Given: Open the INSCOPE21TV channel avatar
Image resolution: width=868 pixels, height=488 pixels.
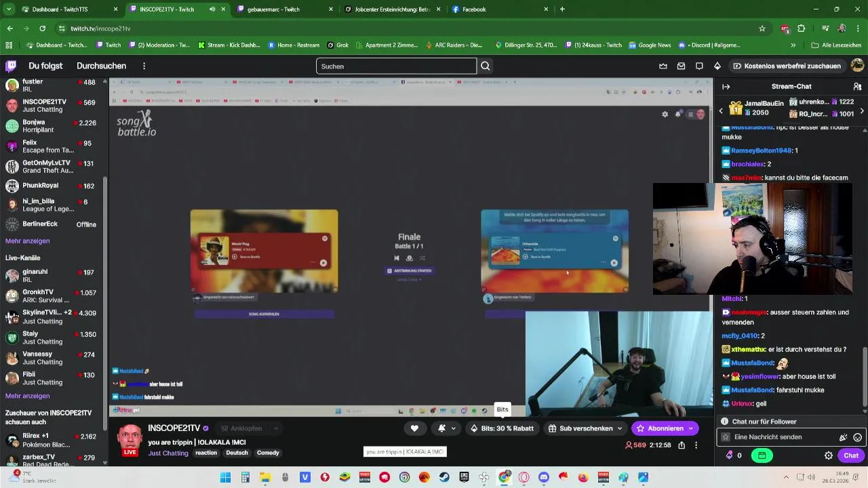Looking at the screenshot, I should click(x=130, y=439).
